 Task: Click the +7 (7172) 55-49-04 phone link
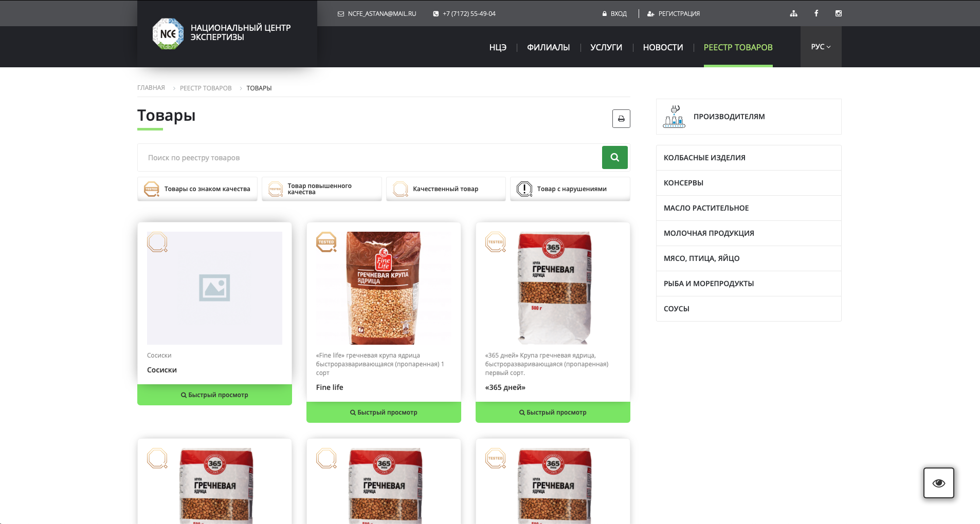coord(469,14)
